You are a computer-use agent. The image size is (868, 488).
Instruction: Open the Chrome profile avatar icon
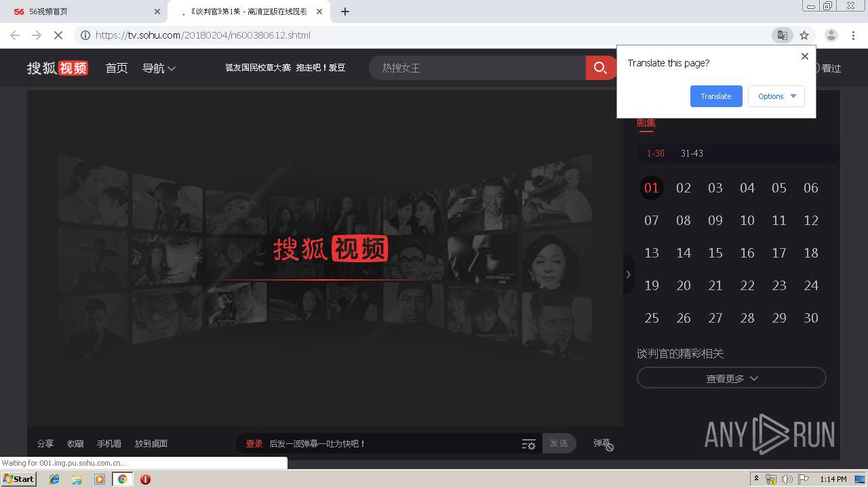831,35
